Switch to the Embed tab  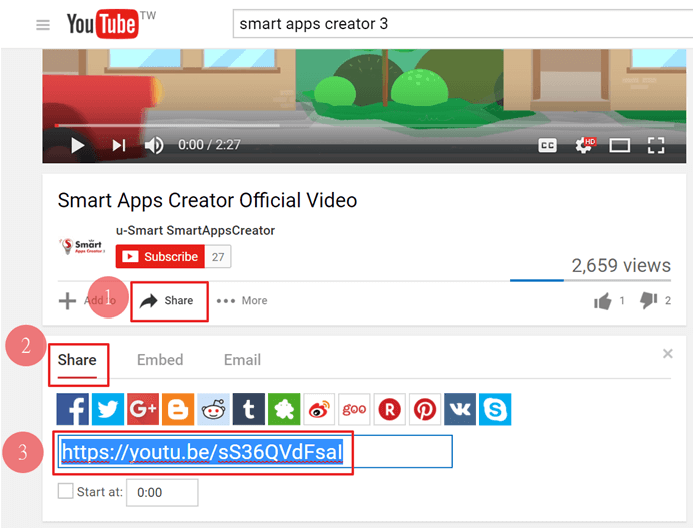click(160, 360)
